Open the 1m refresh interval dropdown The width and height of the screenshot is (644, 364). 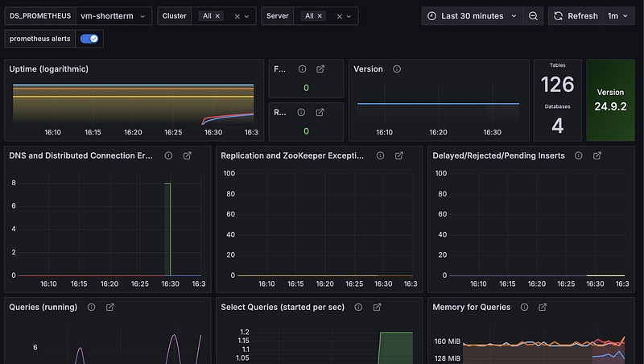coord(617,16)
